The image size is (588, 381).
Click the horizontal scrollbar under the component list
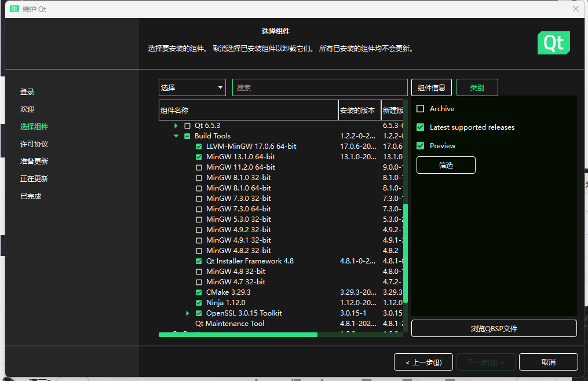238,335
